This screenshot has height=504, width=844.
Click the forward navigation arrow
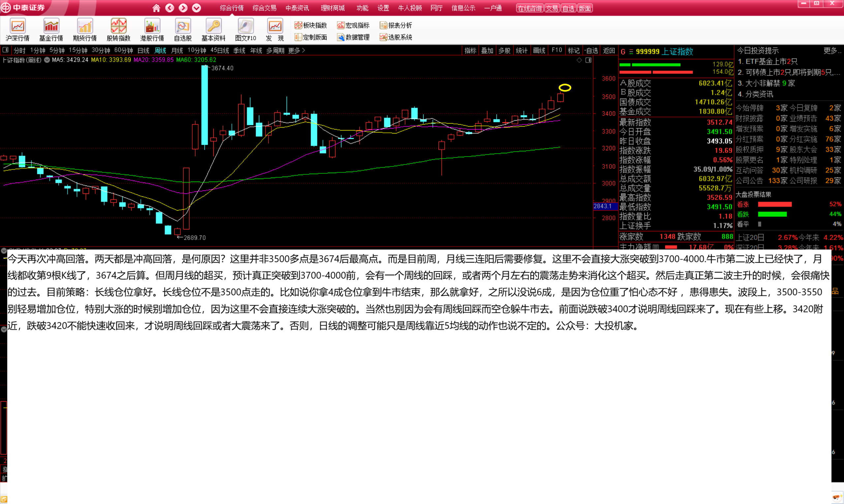tap(183, 8)
